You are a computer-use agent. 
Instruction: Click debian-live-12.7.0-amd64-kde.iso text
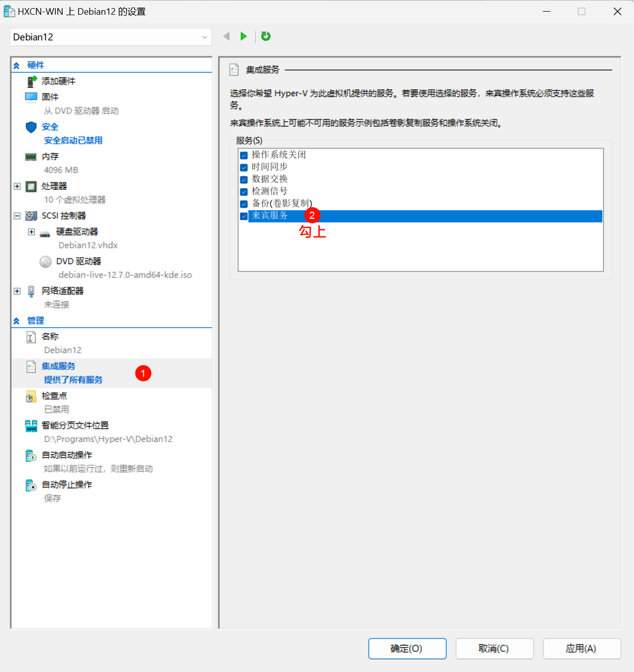click(125, 275)
